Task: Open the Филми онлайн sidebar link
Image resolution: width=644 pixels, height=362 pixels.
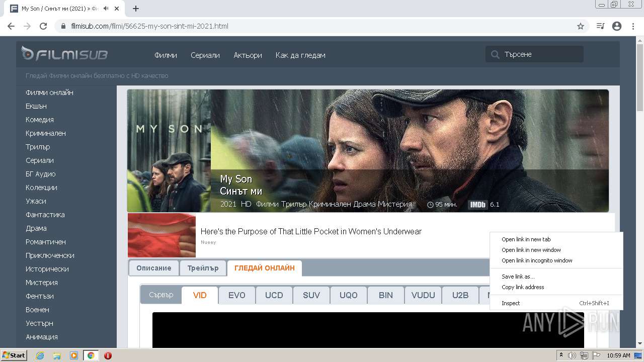Action: [49, 93]
